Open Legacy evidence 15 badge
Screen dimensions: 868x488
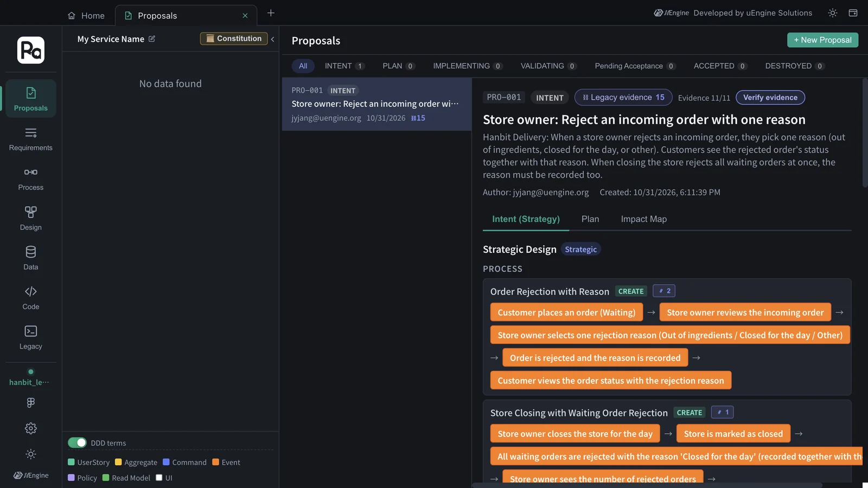(x=623, y=98)
